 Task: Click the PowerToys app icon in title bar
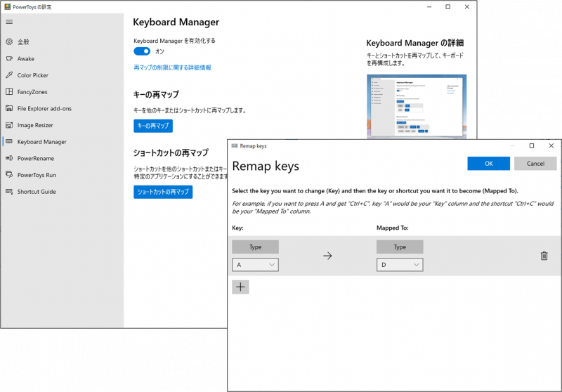[x=8, y=7]
